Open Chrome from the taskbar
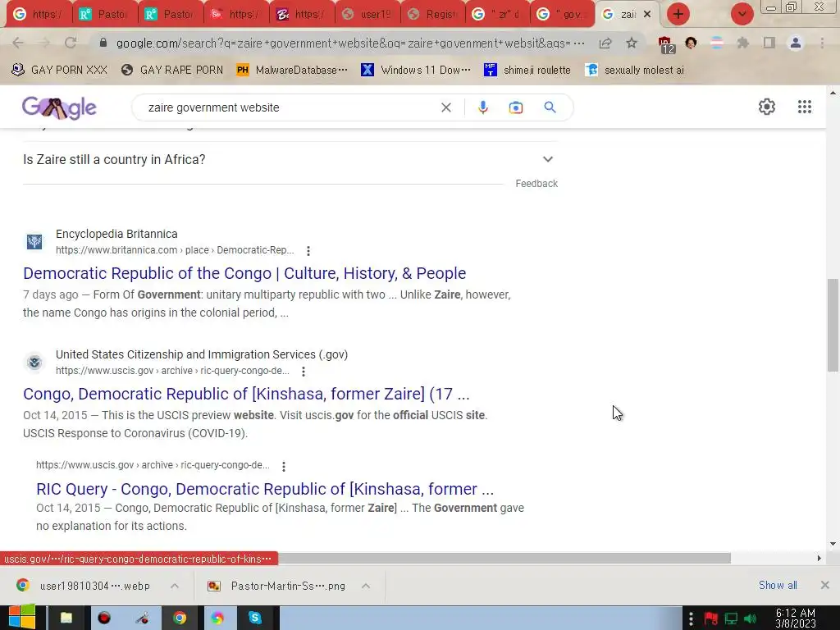The width and height of the screenshot is (840, 630). 180,618
